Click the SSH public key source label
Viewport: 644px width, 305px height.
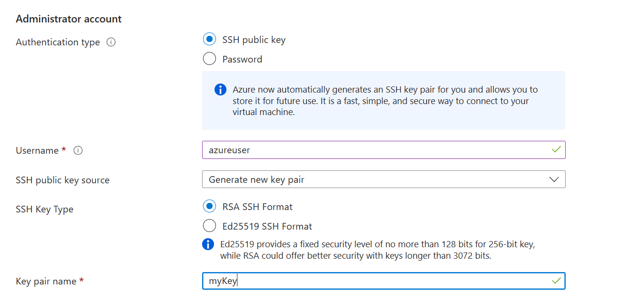tap(63, 180)
